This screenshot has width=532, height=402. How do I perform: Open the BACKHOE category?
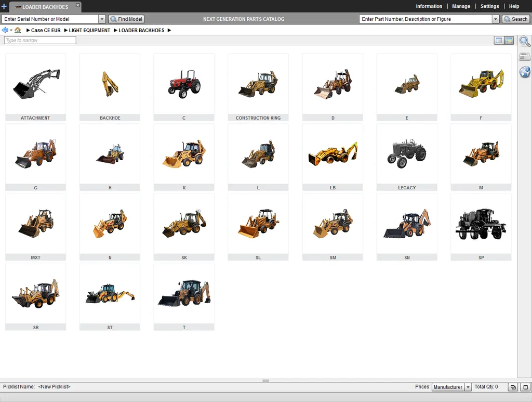[x=110, y=87]
